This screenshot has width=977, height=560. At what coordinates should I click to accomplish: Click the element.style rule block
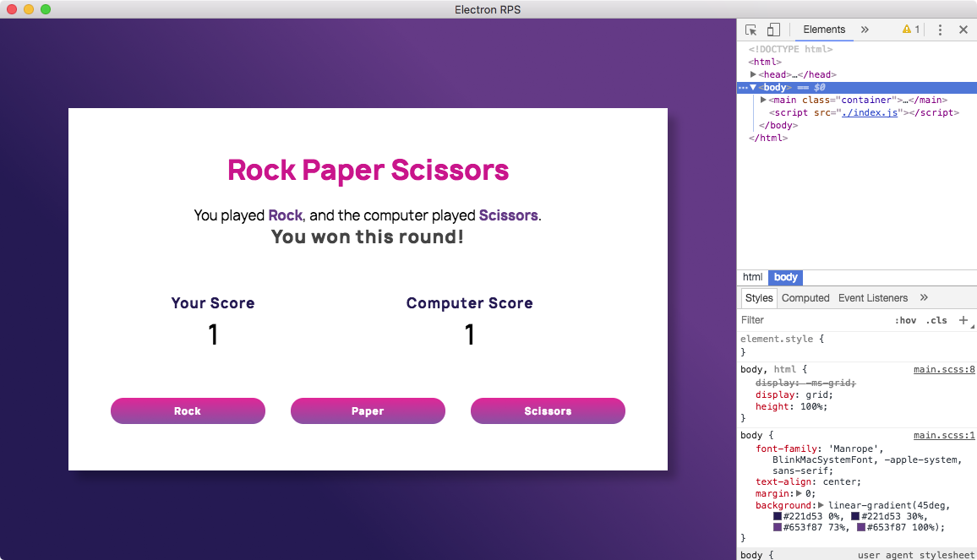tap(857, 345)
